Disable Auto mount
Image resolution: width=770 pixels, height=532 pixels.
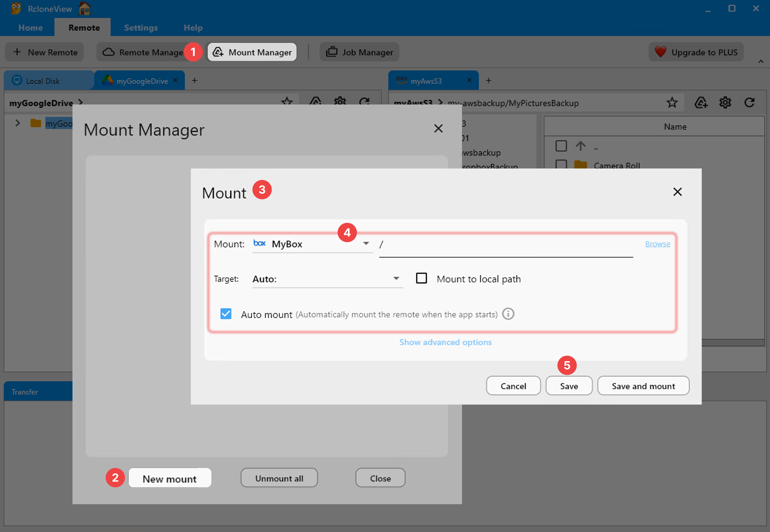(226, 314)
